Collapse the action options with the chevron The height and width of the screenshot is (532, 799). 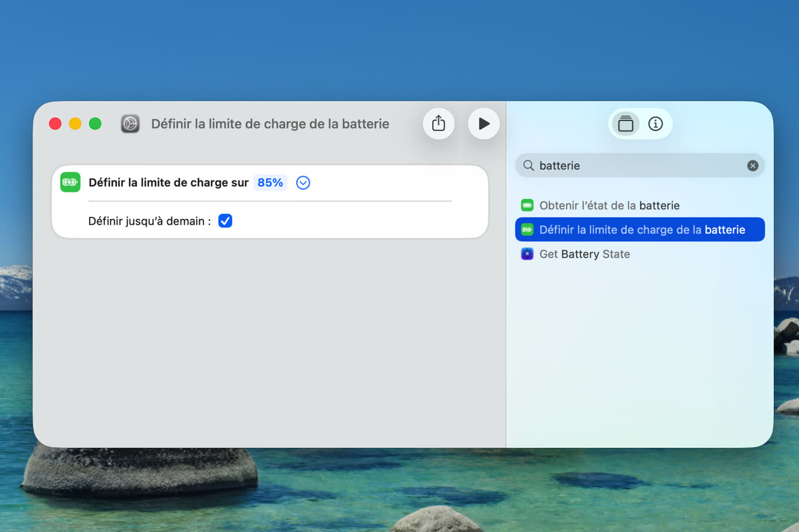[303, 182]
